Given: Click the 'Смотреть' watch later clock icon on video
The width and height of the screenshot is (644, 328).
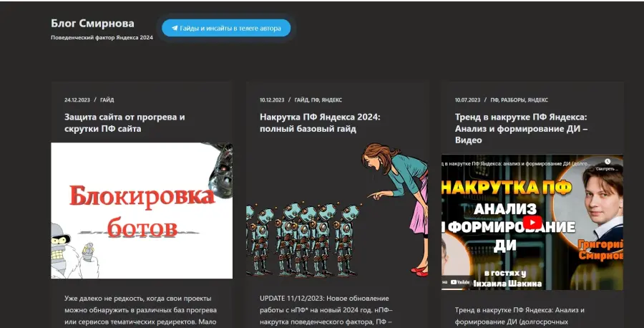Looking at the screenshot, I should click(x=608, y=162).
